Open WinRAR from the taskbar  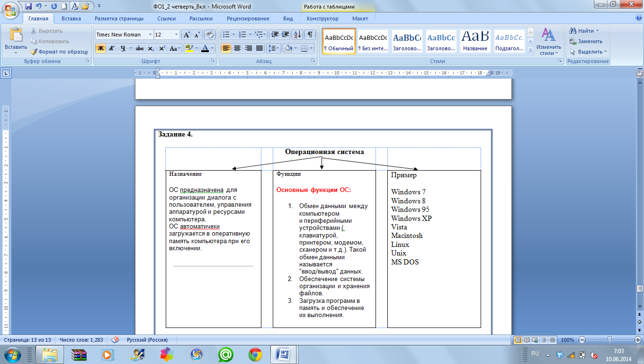pos(79,354)
